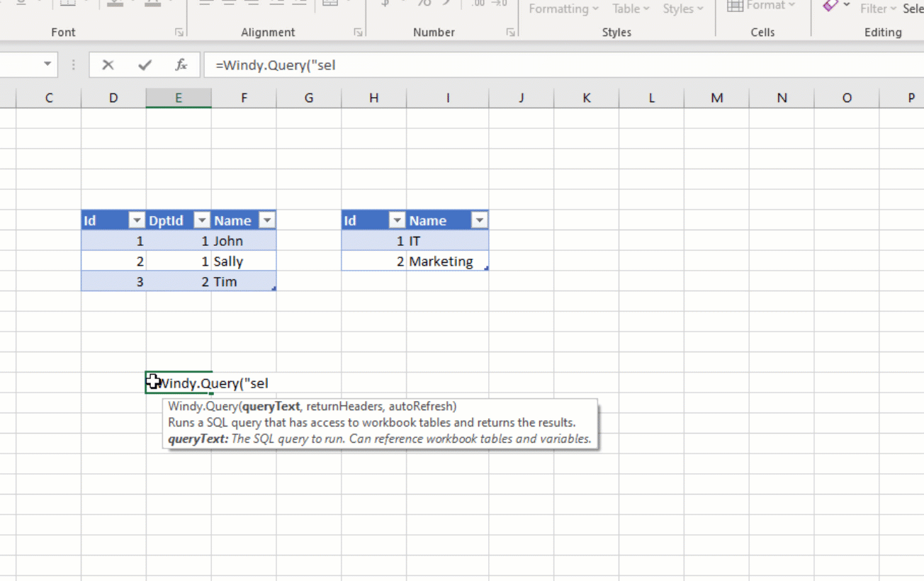Confirm entry with the formula bar checkmark
The image size is (924, 581).
click(144, 64)
